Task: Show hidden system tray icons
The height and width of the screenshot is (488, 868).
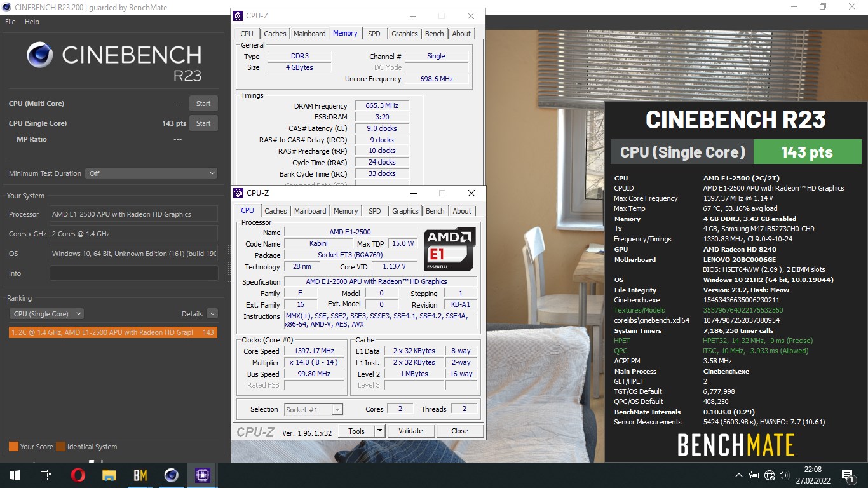Action: [739, 475]
